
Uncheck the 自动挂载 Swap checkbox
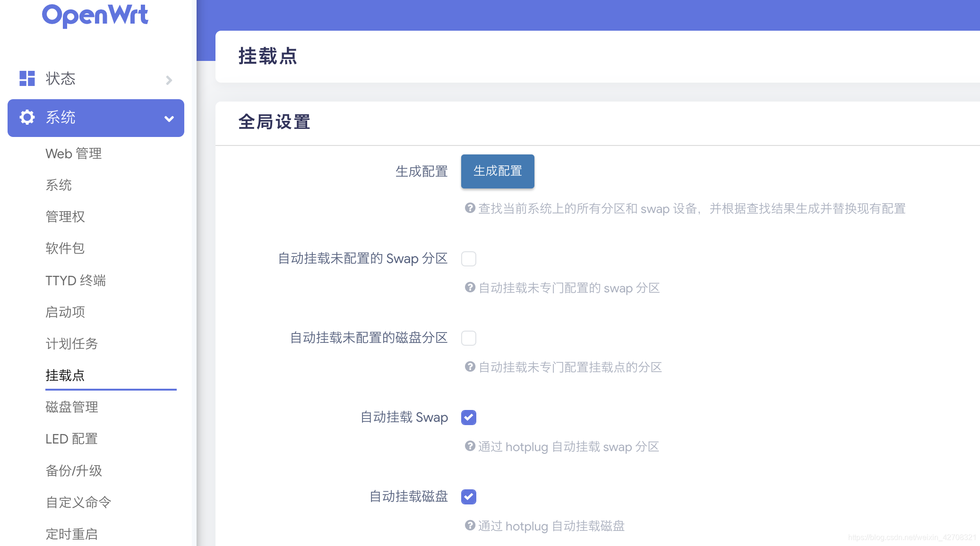[469, 418]
